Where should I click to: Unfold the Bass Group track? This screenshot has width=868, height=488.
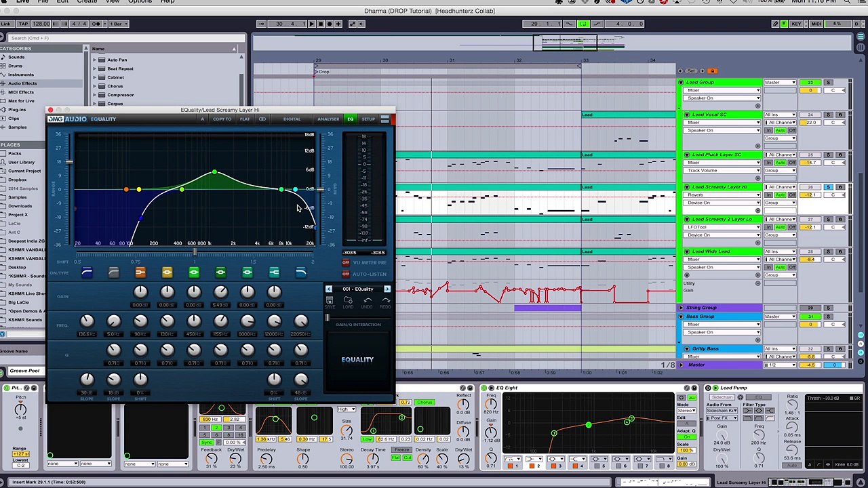681,317
